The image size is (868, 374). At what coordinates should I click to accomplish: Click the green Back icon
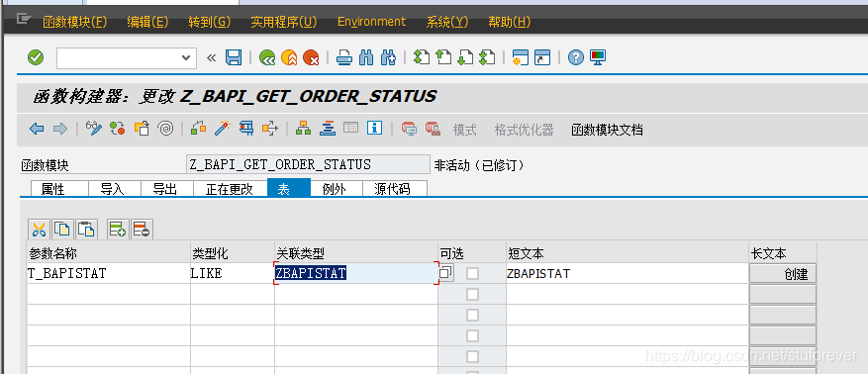click(x=267, y=57)
